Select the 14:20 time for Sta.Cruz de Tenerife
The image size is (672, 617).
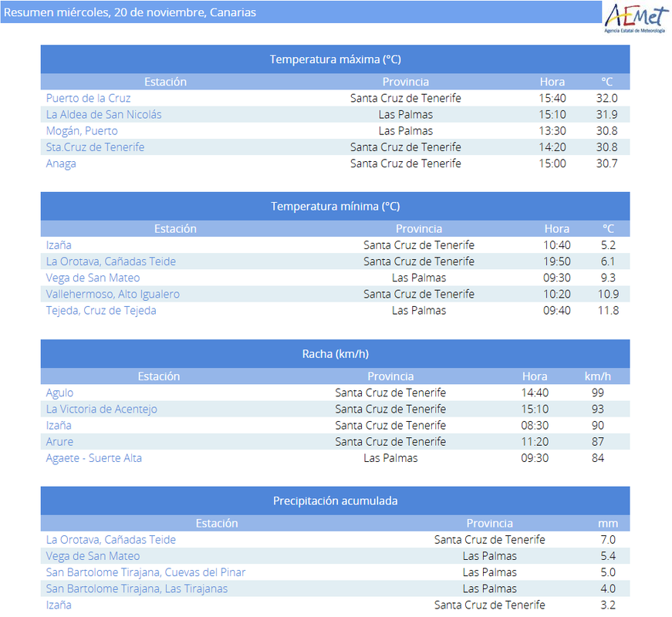pos(552,147)
